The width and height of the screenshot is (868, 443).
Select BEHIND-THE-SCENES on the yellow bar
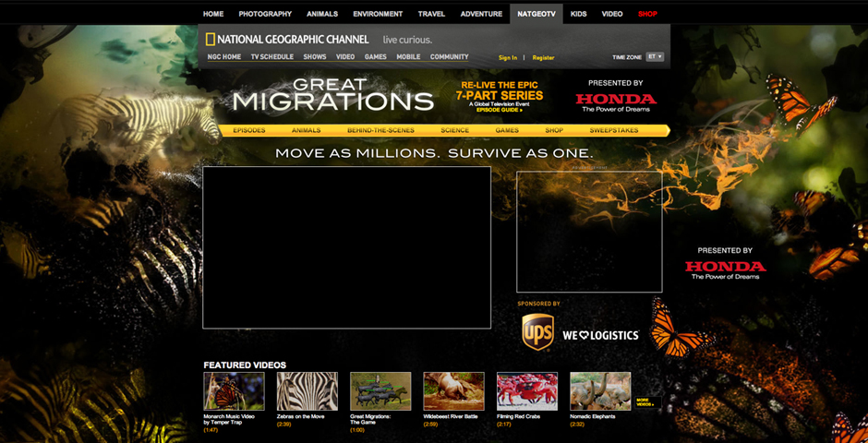pyautogui.click(x=380, y=130)
